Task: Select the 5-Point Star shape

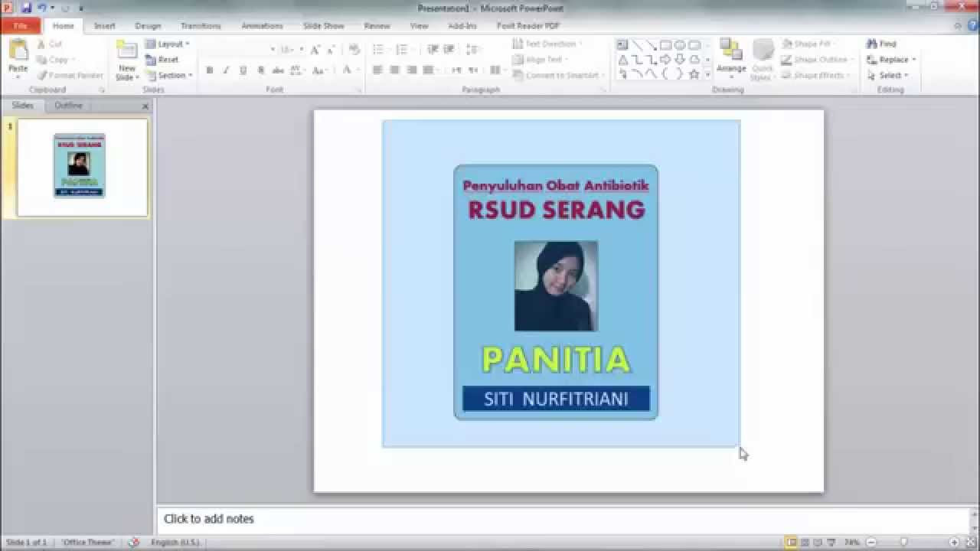Action: tap(694, 74)
